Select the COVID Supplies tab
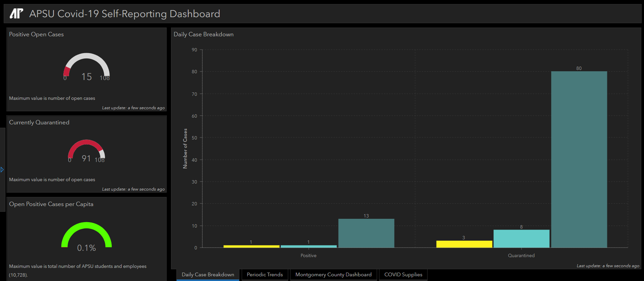 (x=403, y=275)
